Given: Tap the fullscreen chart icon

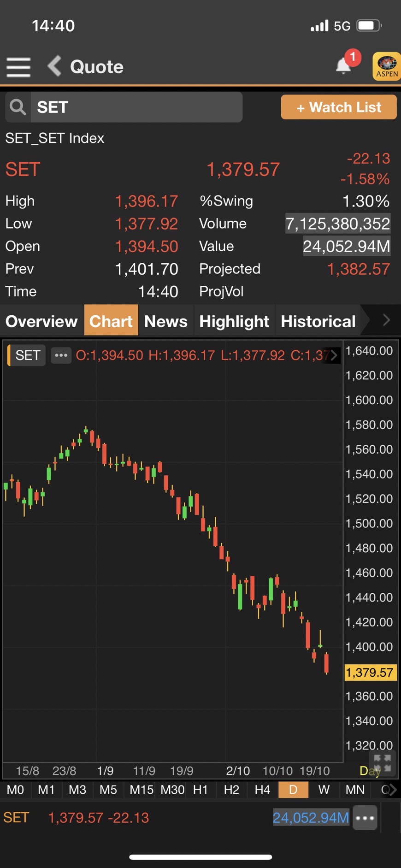Looking at the screenshot, I should [383, 764].
